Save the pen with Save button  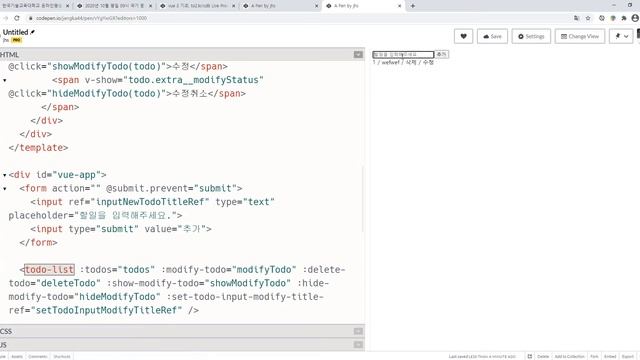[492, 36]
